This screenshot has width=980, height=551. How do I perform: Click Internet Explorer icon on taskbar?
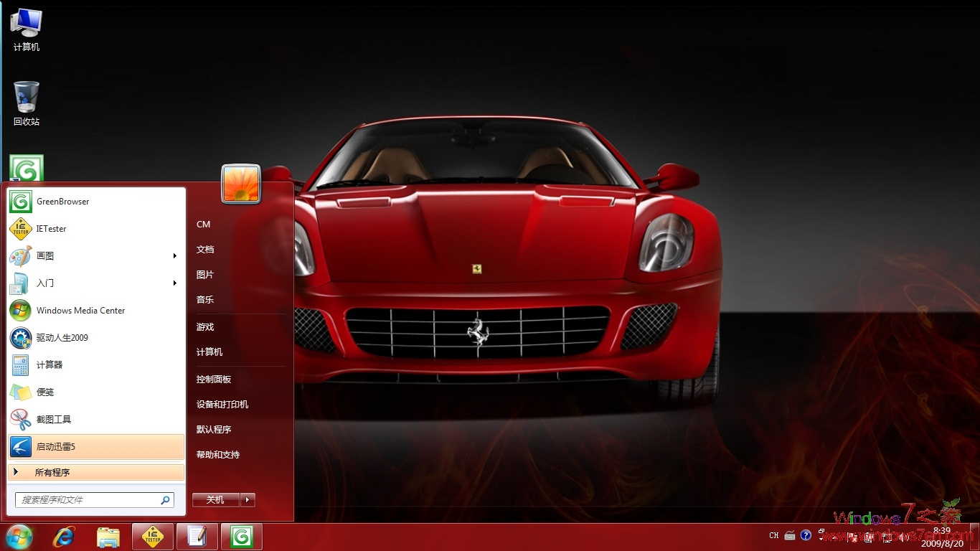click(64, 537)
